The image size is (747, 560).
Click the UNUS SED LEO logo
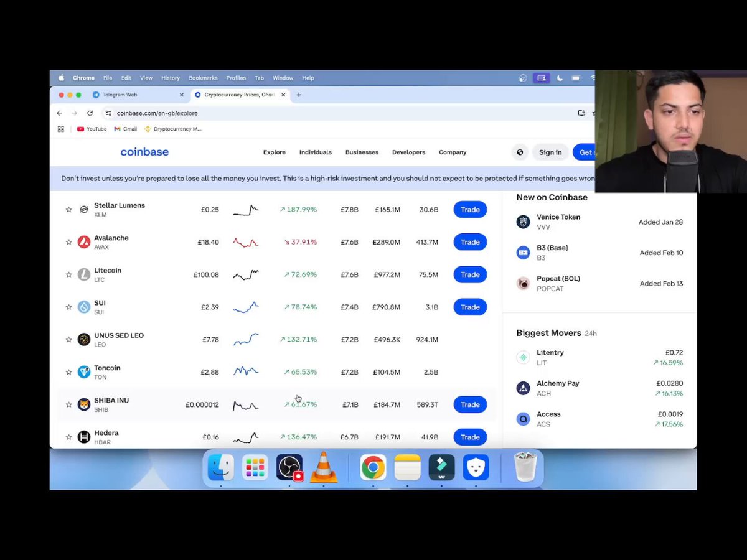click(84, 340)
